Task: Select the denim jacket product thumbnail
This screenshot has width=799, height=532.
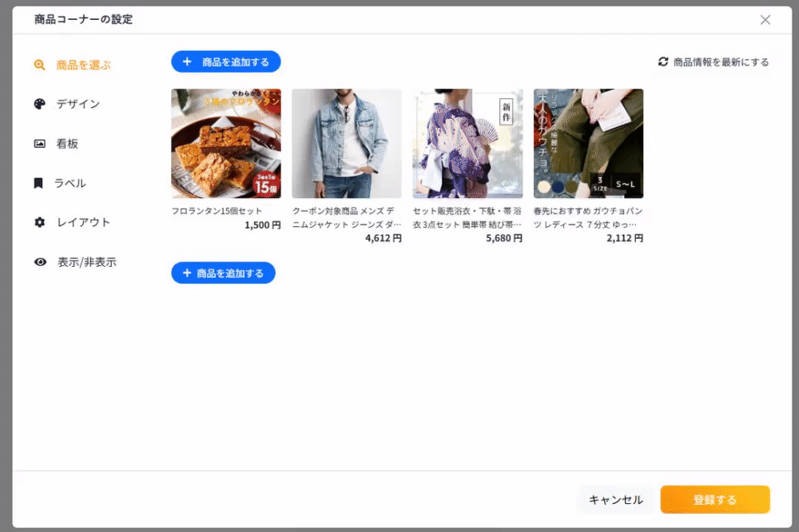Action: pyautogui.click(x=347, y=144)
